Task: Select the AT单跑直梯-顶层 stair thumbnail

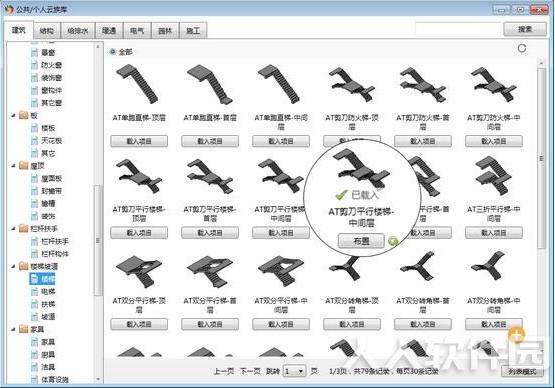Action: 138,84
